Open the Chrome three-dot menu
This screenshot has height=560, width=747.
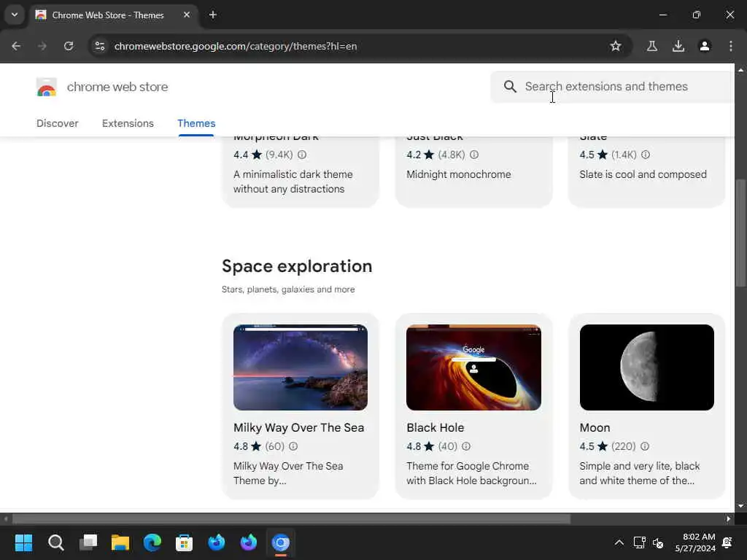tap(730, 46)
